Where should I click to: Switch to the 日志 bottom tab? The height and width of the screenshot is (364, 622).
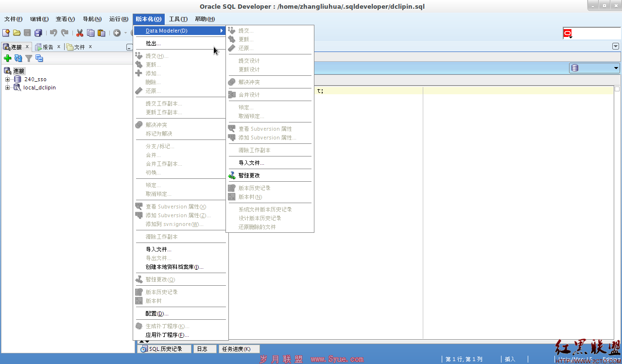(x=205, y=349)
